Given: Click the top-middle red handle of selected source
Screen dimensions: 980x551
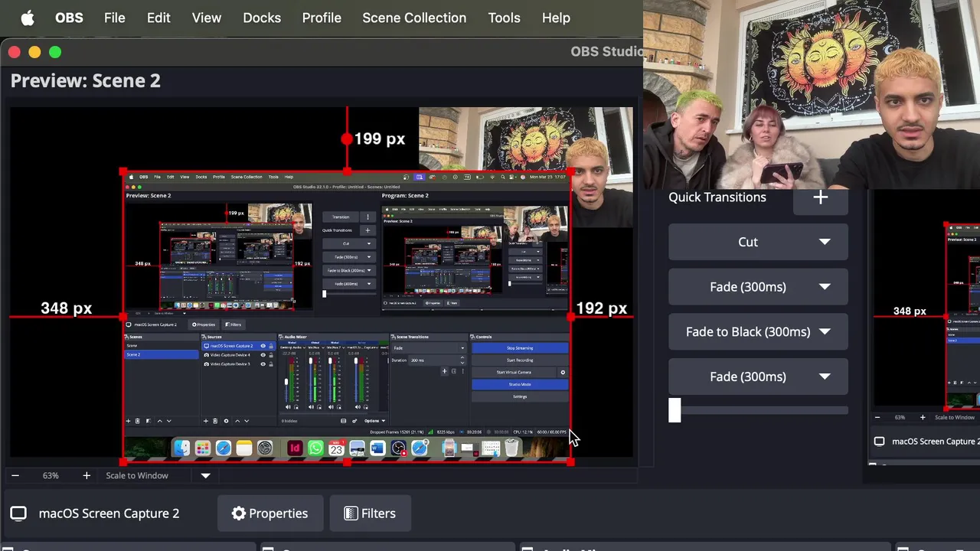Looking at the screenshot, I should point(347,173).
